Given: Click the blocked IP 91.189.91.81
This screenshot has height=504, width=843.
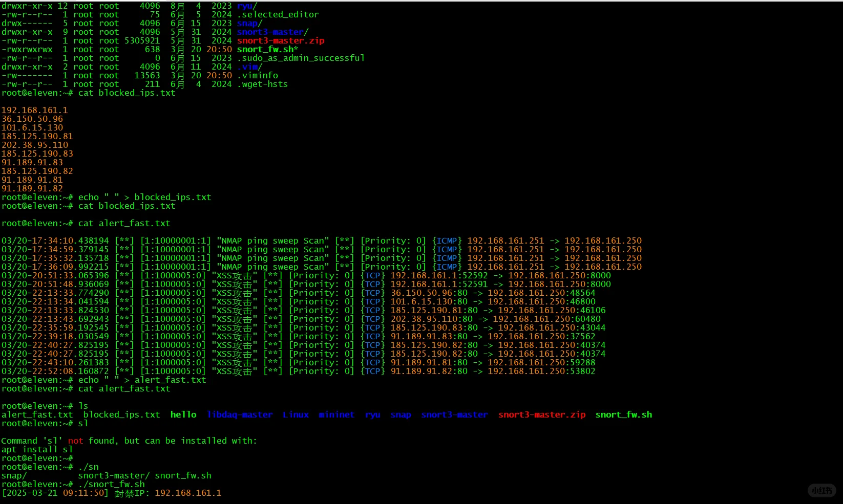Looking at the screenshot, I should [32, 180].
